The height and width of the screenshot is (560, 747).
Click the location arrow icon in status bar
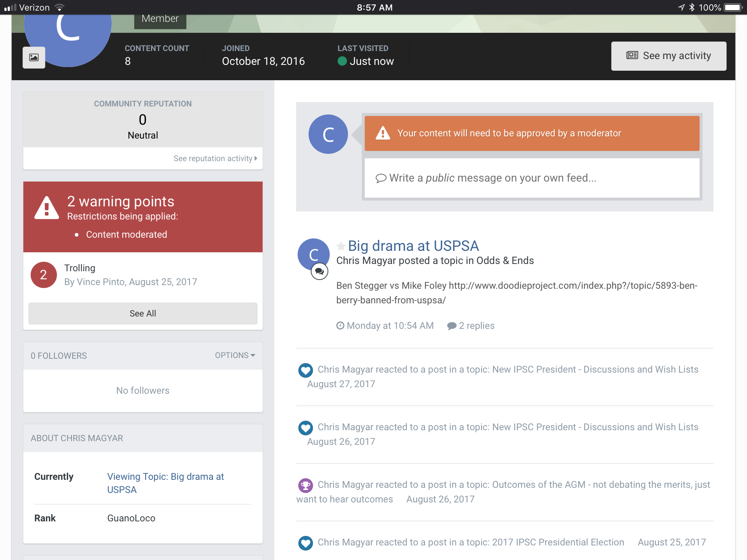pos(681,7)
